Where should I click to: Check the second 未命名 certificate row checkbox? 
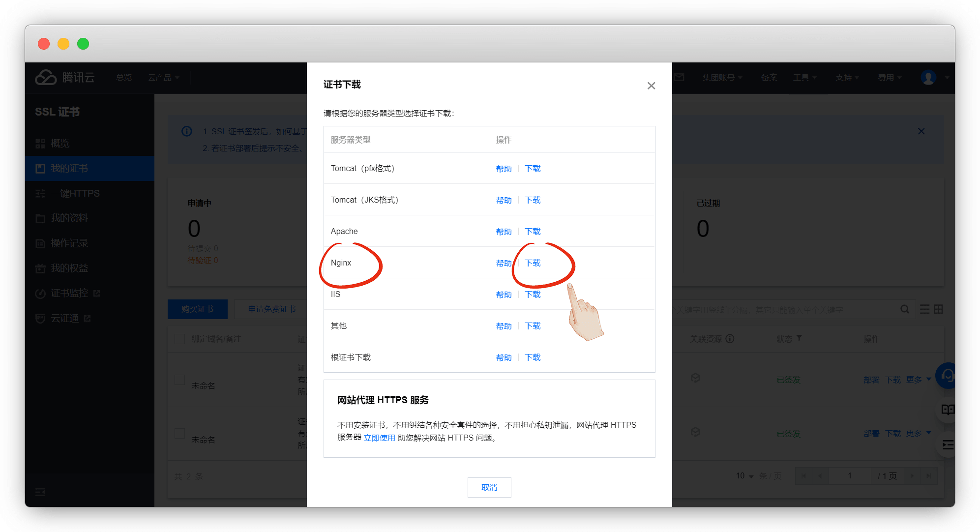pyautogui.click(x=180, y=433)
